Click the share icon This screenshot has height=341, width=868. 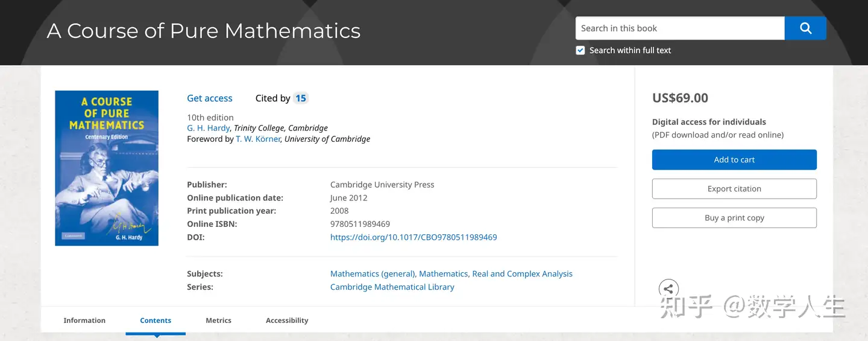668,289
